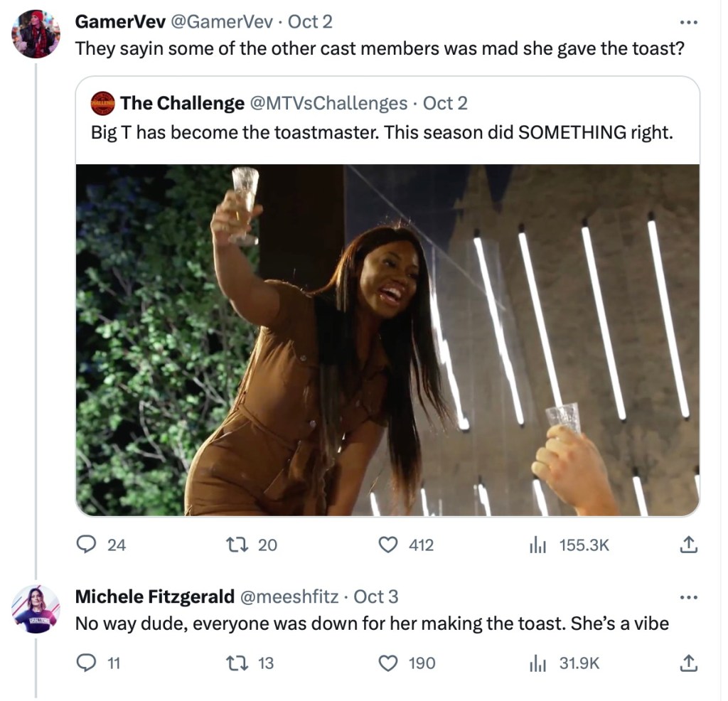Open The Challenge quoted tweet account
Viewport: 728px width, 701px height.
182,103
